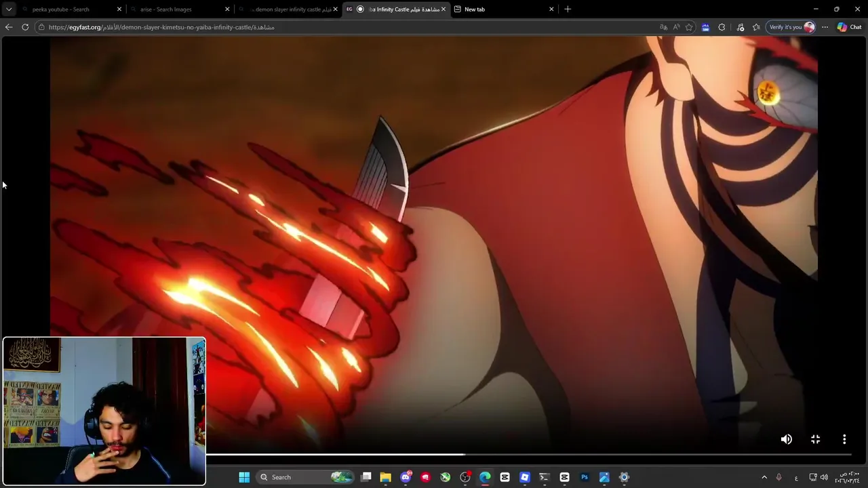This screenshot has width=868, height=488.
Task: Open Photoshop from the taskbar
Action: click(x=584, y=477)
